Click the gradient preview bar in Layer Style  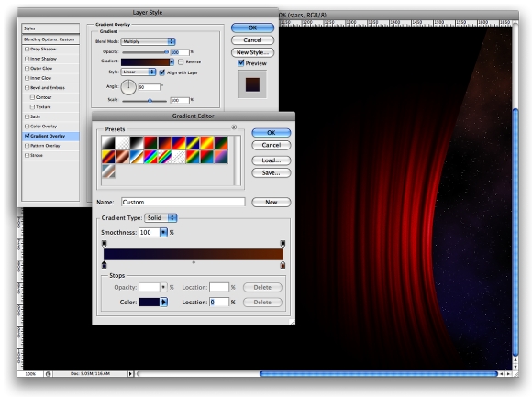(145, 61)
